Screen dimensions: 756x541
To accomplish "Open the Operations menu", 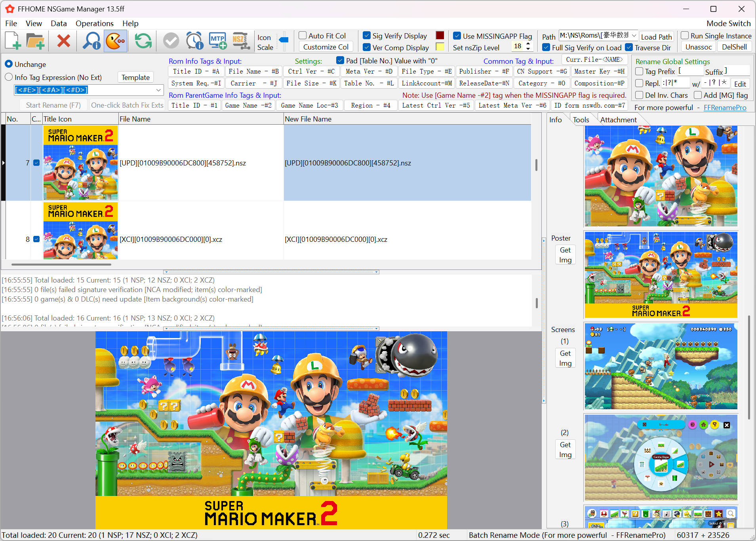I will point(95,23).
